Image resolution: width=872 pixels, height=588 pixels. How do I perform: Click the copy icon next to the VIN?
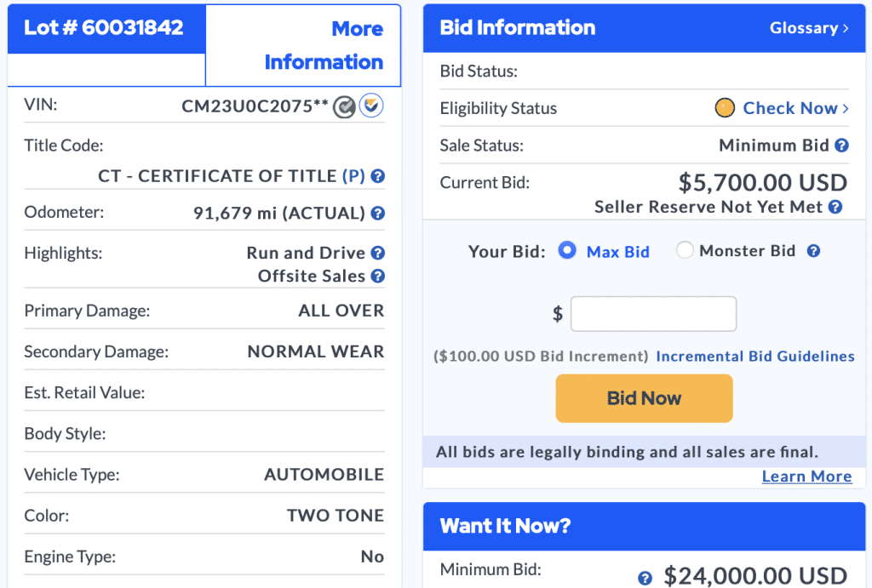pyautogui.click(x=344, y=107)
